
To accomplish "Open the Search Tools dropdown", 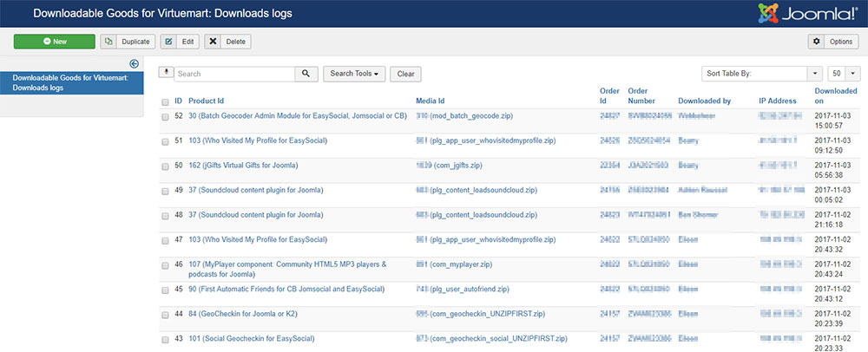I will click(x=354, y=74).
